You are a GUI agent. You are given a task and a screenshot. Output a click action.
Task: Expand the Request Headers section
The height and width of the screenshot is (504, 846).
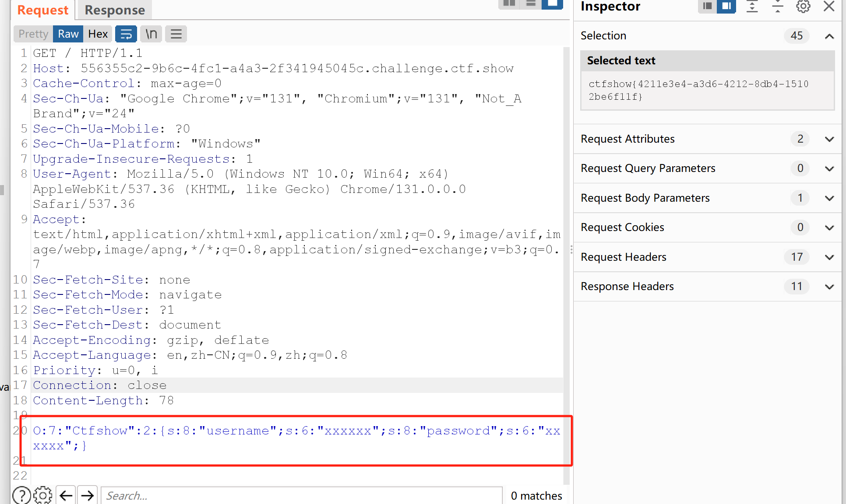[829, 257]
